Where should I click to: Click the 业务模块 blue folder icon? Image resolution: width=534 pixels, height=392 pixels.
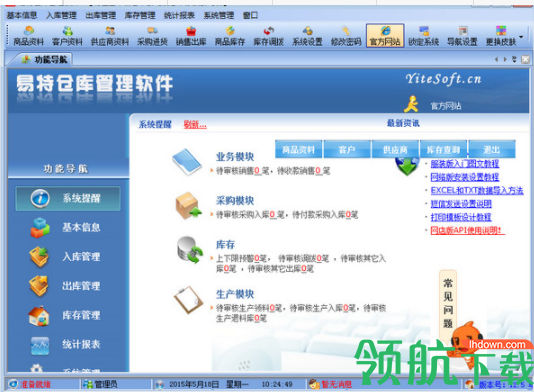187,162
